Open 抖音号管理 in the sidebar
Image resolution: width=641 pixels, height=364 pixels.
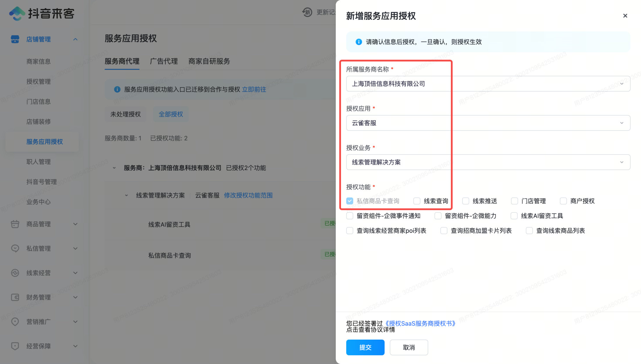pyautogui.click(x=42, y=182)
